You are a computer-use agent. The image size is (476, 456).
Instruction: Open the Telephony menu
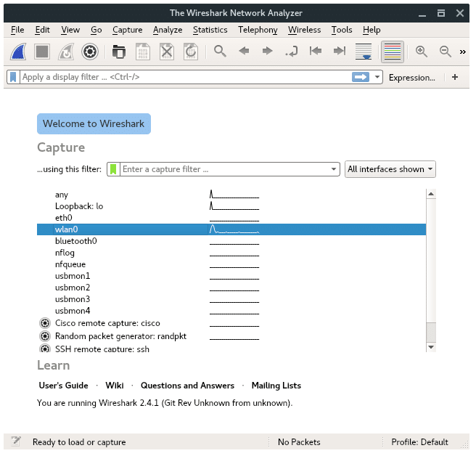point(258,30)
